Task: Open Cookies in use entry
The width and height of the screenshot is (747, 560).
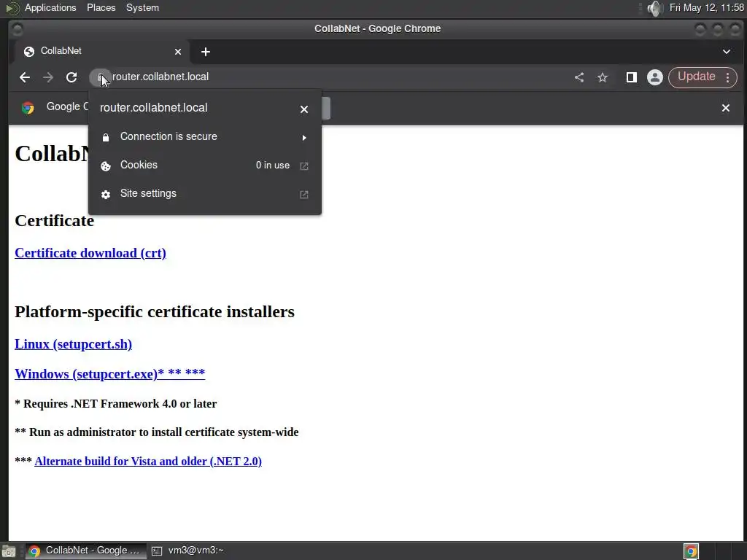Action: [x=205, y=166]
